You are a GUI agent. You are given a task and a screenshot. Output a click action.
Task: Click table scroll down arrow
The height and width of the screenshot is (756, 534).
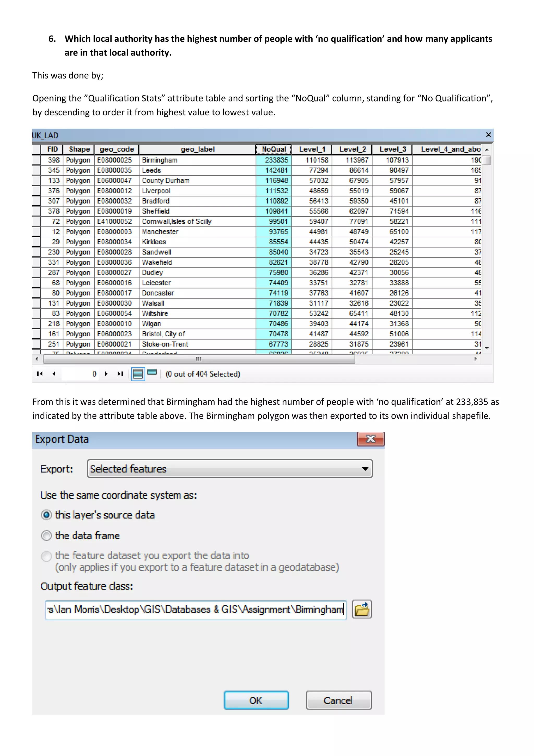(487, 348)
